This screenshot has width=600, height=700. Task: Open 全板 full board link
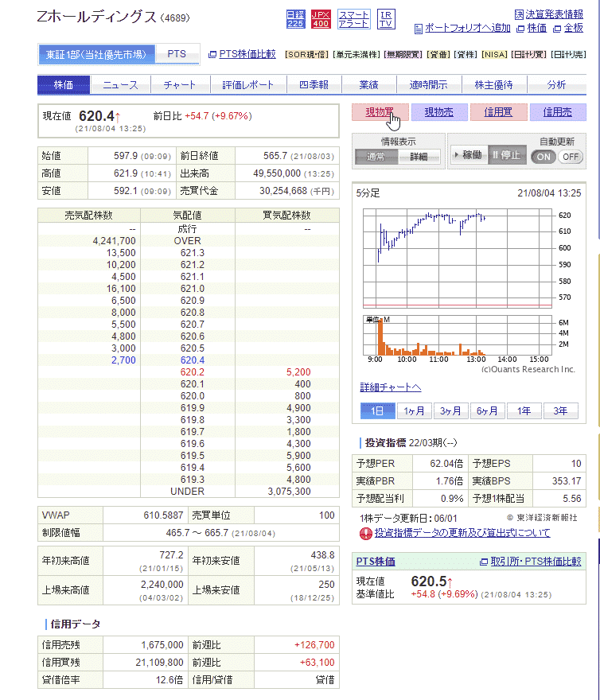click(568, 28)
